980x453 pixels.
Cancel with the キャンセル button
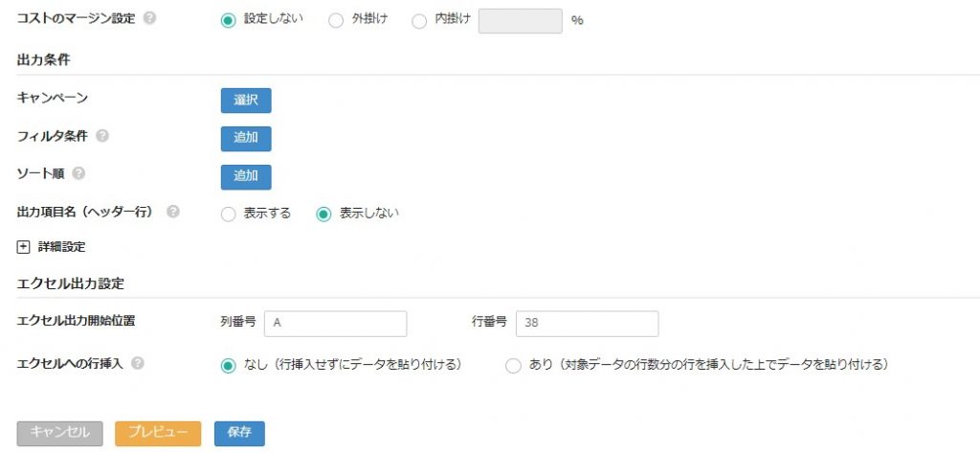[x=60, y=433]
